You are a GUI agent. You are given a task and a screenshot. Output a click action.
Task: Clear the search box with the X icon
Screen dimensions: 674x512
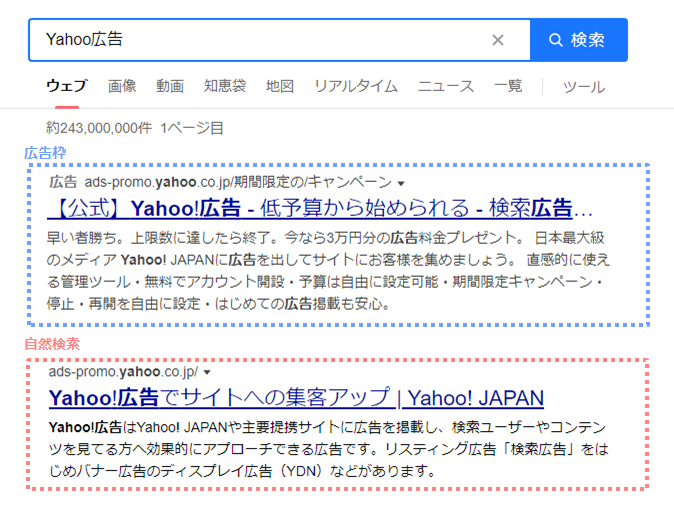(x=498, y=40)
